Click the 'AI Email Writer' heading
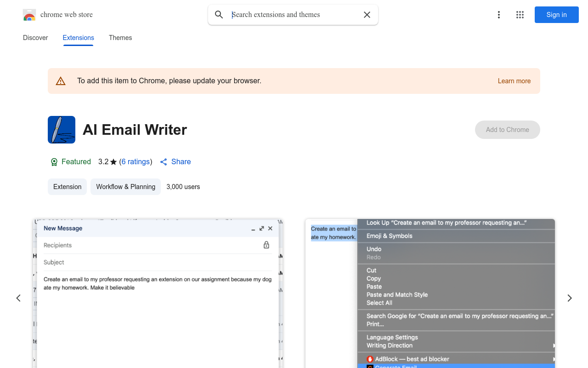Image resolution: width=588 pixels, height=368 pixels. (135, 130)
